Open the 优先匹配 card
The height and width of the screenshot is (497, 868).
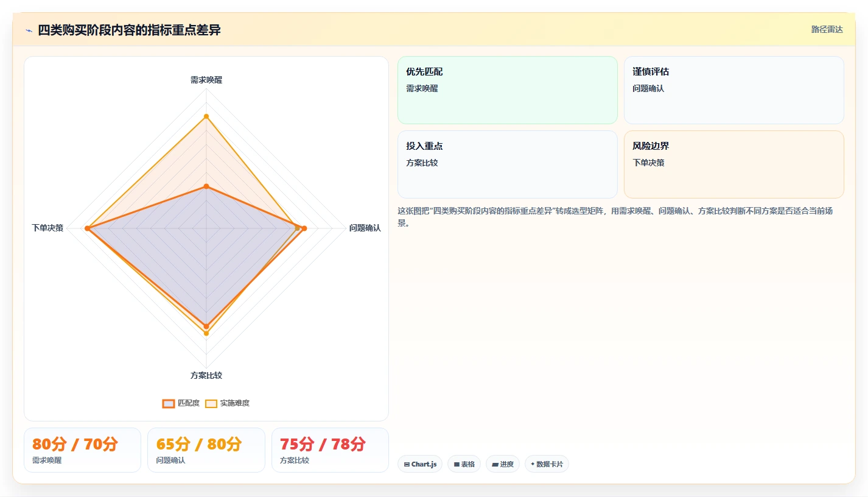click(508, 90)
